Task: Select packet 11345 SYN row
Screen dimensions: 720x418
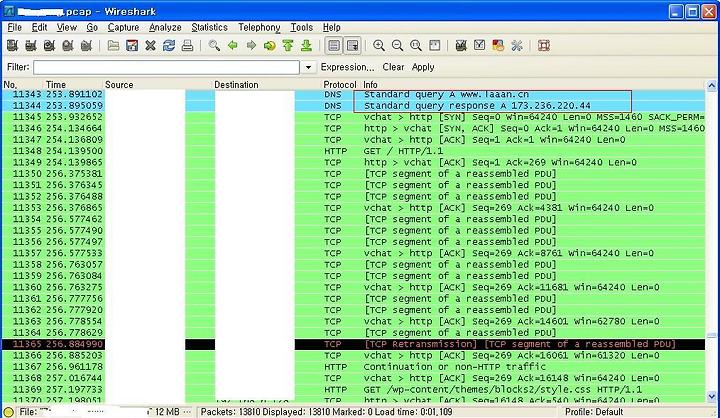Action: (x=354, y=117)
